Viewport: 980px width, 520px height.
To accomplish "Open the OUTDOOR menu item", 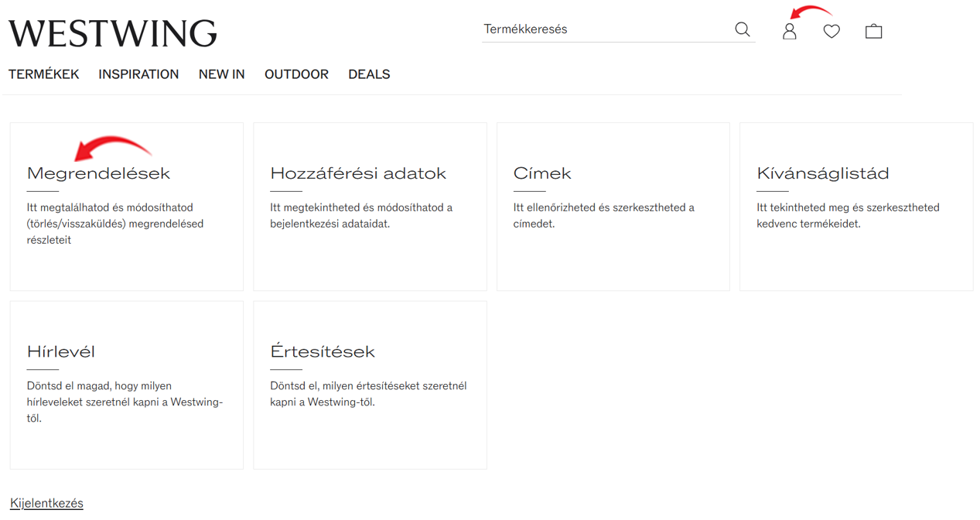I will [x=296, y=74].
